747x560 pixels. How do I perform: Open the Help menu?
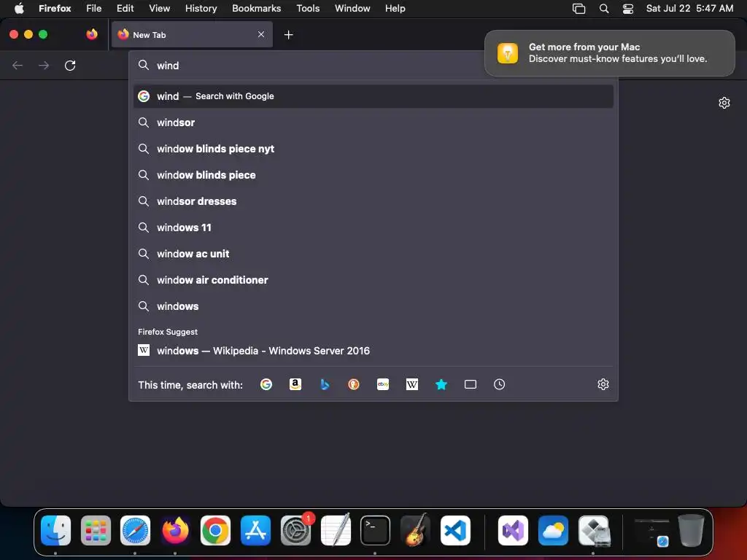[x=395, y=8]
